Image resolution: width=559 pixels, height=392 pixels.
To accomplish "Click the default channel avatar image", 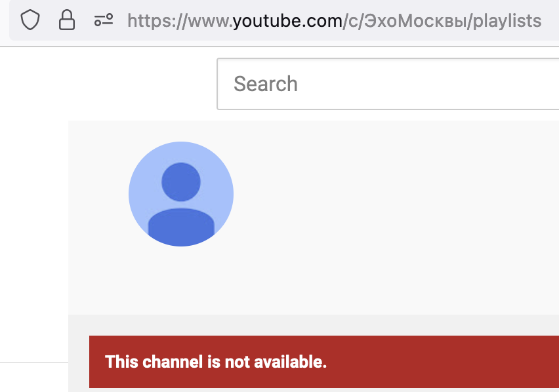I will click(181, 194).
